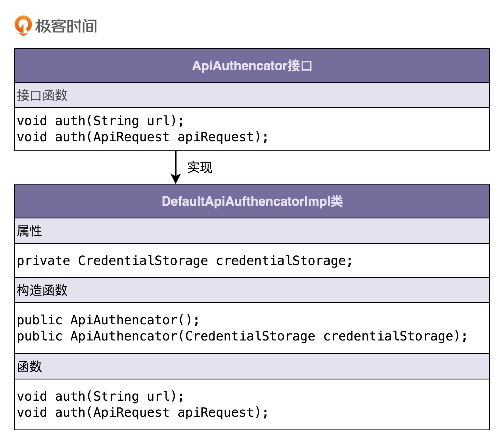Select Impl class method void auth(ApiRequest apiRequest)

click(x=142, y=413)
